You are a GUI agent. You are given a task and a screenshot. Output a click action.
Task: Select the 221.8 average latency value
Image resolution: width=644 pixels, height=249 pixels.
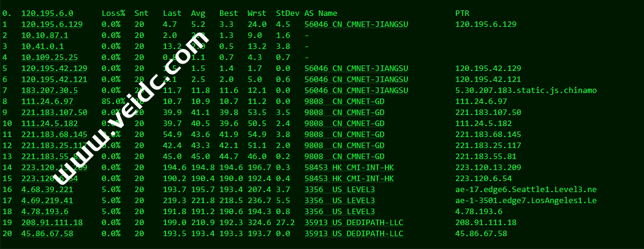pos(203,201)
